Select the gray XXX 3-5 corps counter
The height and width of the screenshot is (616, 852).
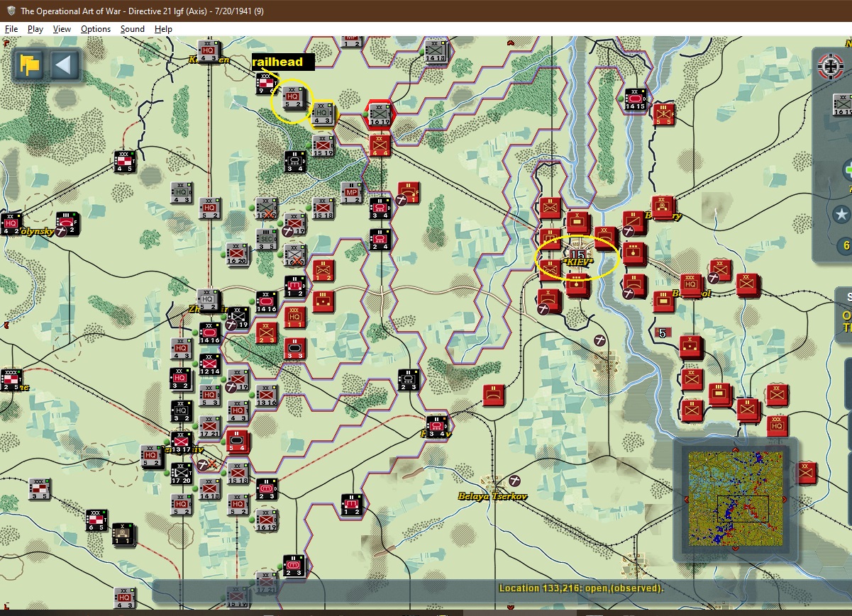tap(40, 488)
